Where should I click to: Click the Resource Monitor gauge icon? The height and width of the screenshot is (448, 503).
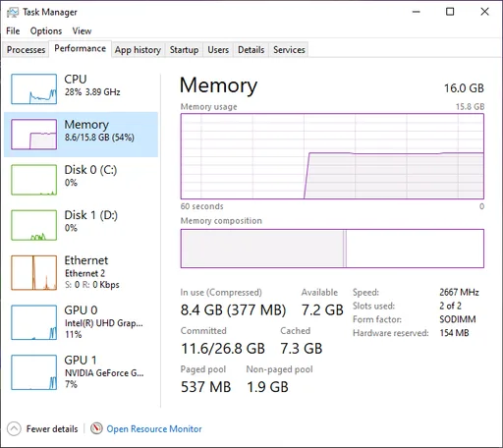pos(96,428)
